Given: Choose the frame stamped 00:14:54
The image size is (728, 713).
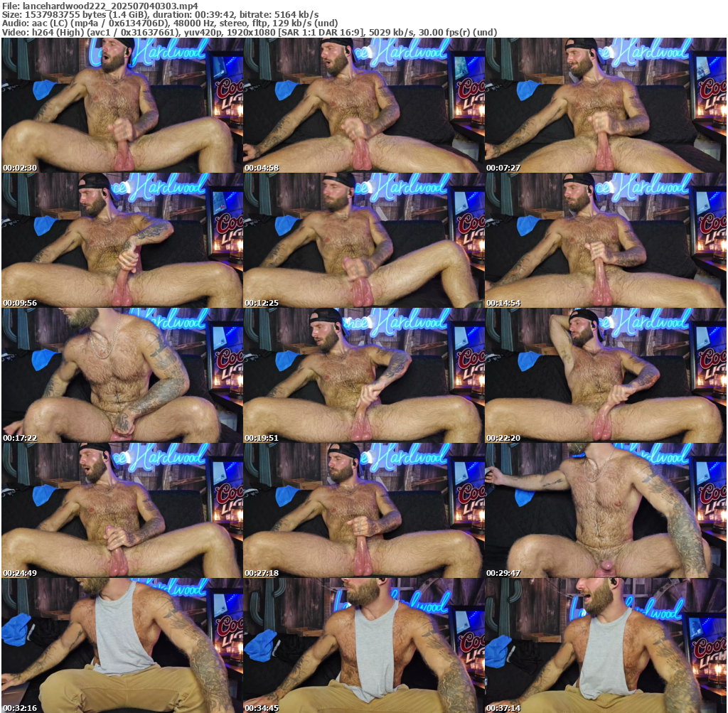Looking at the screenshot, I should point(606,240).
